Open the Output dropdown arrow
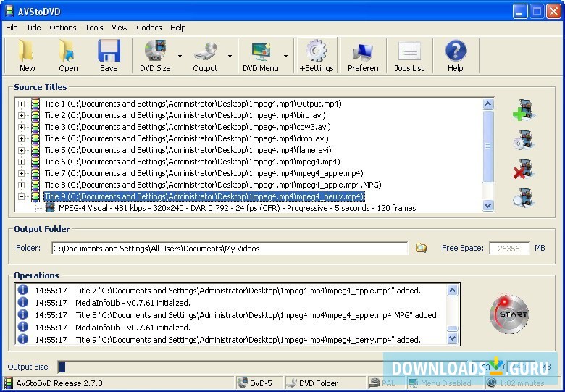 230,56
